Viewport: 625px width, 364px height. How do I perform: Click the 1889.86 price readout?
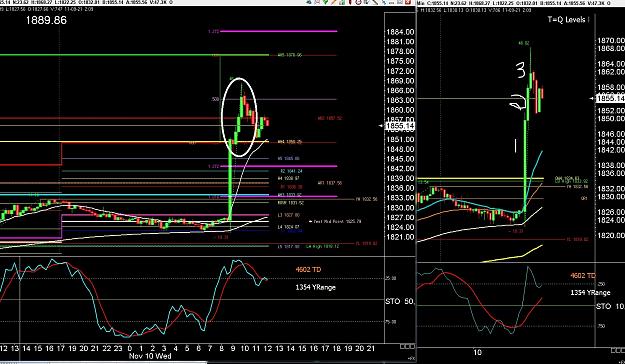pyautogui.click(x=46, y=20)
